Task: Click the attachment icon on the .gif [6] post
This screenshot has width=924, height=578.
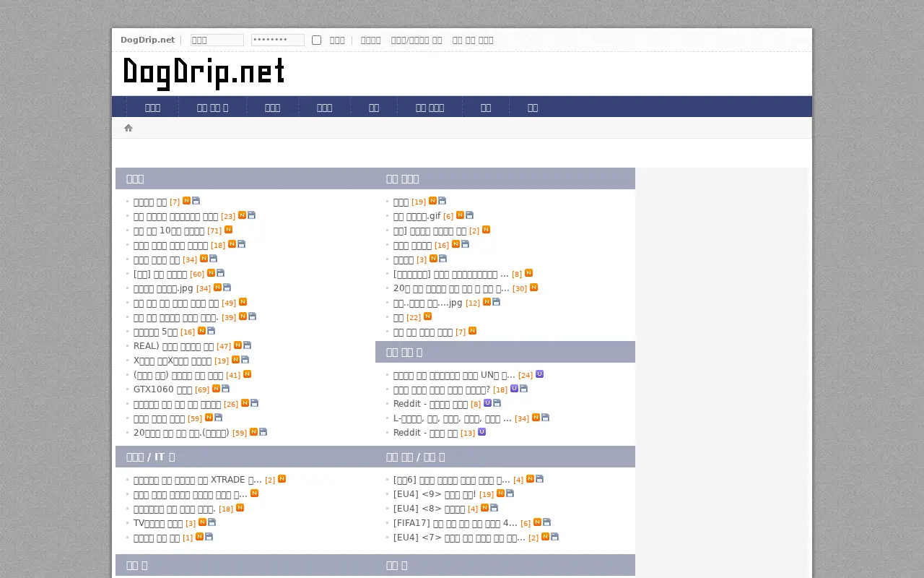Action: pos(469,215)
